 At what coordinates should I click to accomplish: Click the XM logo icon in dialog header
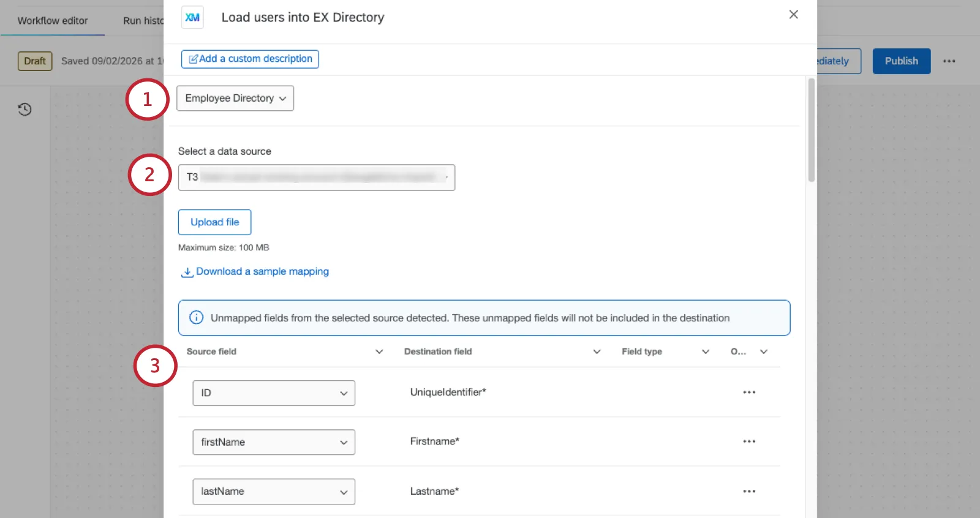click(192, 18)
